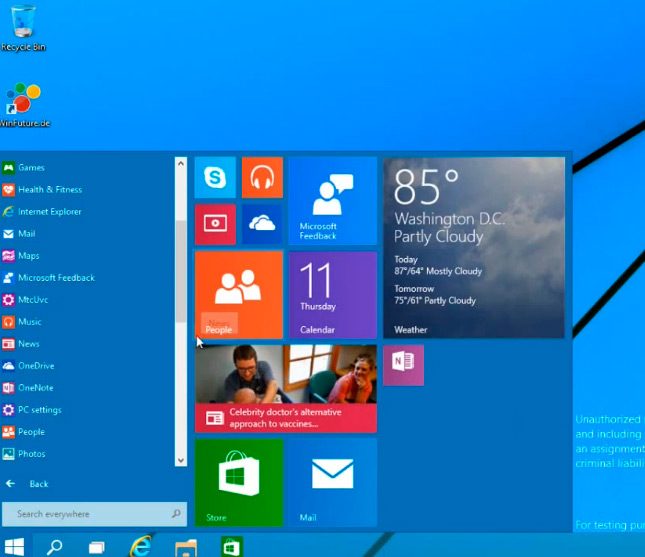645x557 pixels.
Task: Open the green Store tile
Action: pyautogui.click(x=239, y=483)
